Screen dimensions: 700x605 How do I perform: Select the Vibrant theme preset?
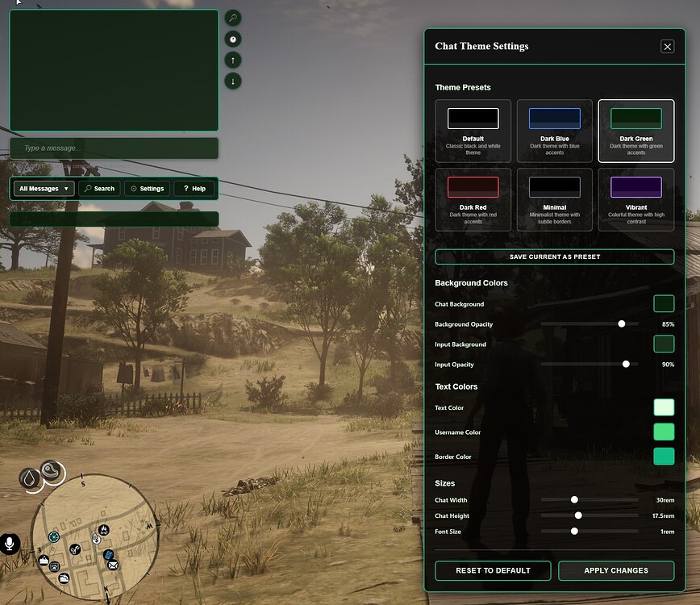pyautogui.click(x=636, y=199)
